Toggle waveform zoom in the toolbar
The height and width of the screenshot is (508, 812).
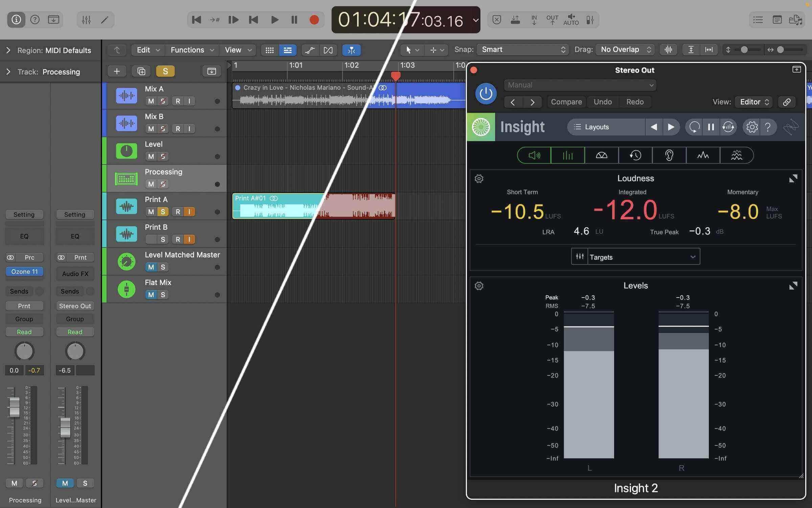[668, 50]
